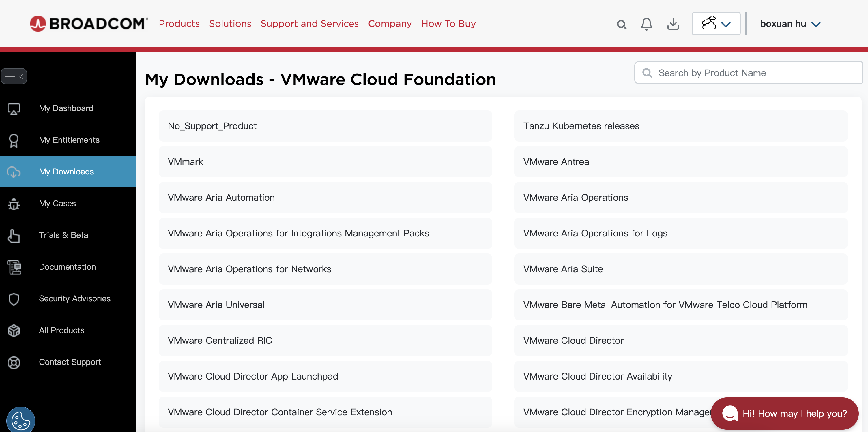
Task: Click the cookie settings icon
Action: 20,420
